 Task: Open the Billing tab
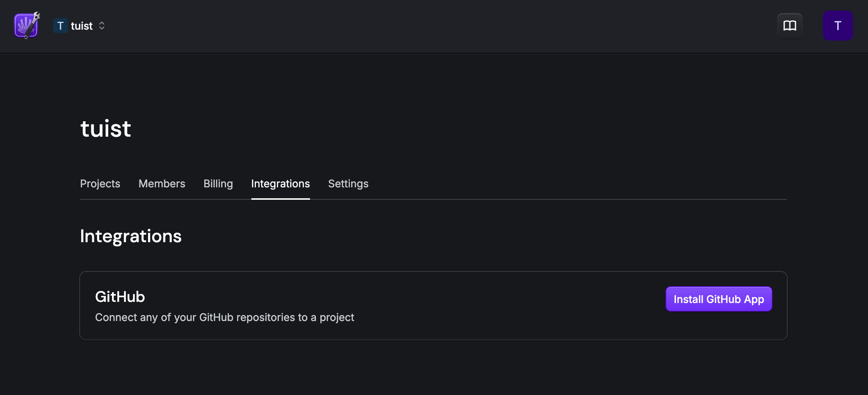tap(218, 184)
